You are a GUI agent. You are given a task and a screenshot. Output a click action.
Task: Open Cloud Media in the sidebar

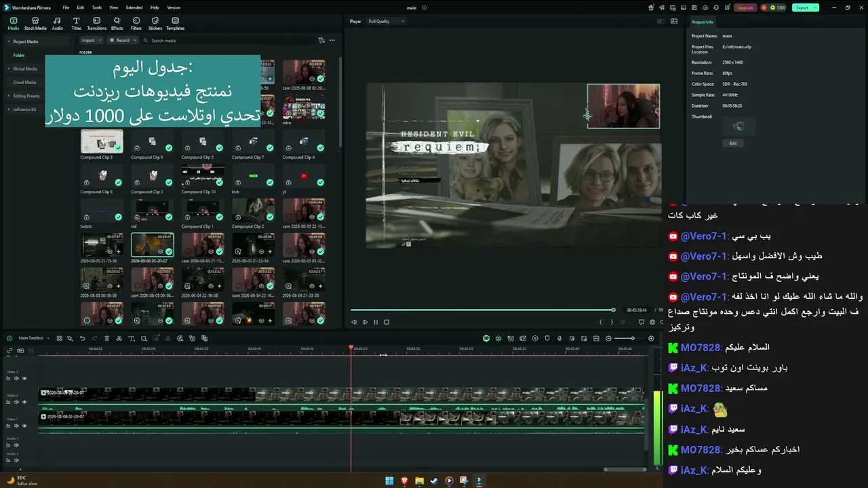pos(24,82)
